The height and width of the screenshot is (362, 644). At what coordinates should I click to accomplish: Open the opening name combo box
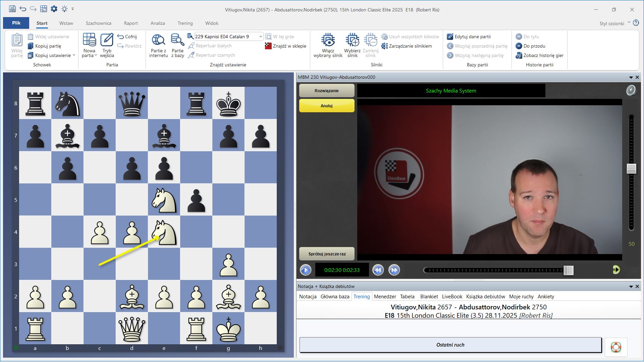(x=260, y=37)
